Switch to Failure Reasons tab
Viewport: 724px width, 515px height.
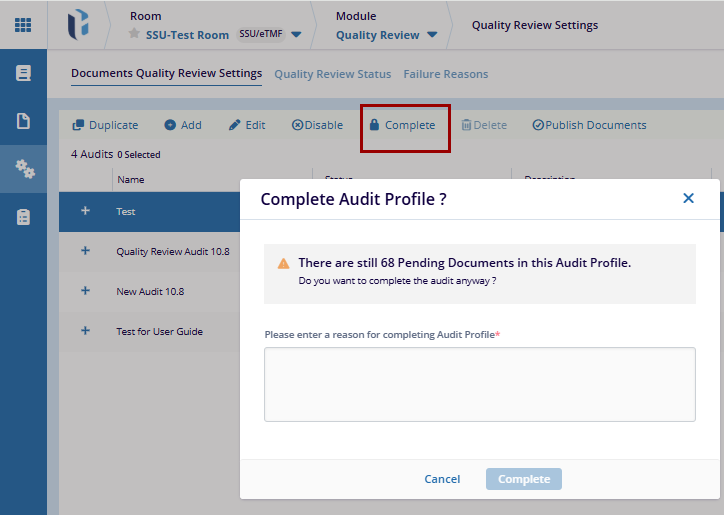coord(445,74)
